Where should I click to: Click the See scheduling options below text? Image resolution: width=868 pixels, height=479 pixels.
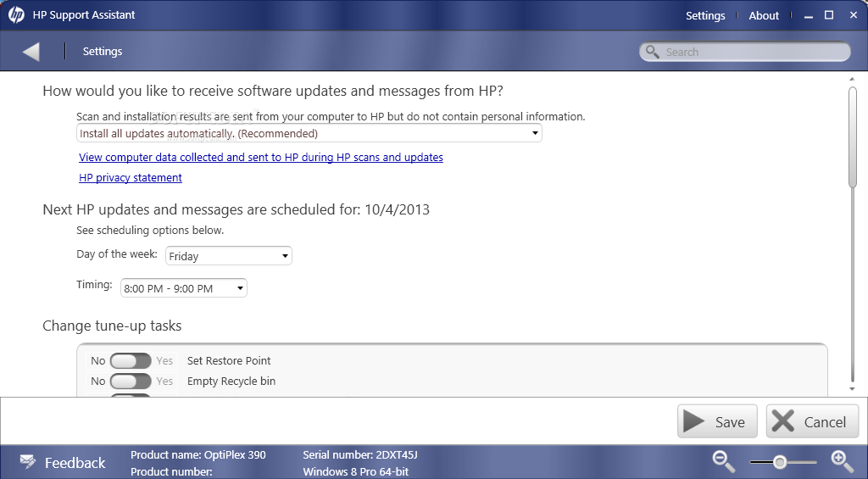150,231
